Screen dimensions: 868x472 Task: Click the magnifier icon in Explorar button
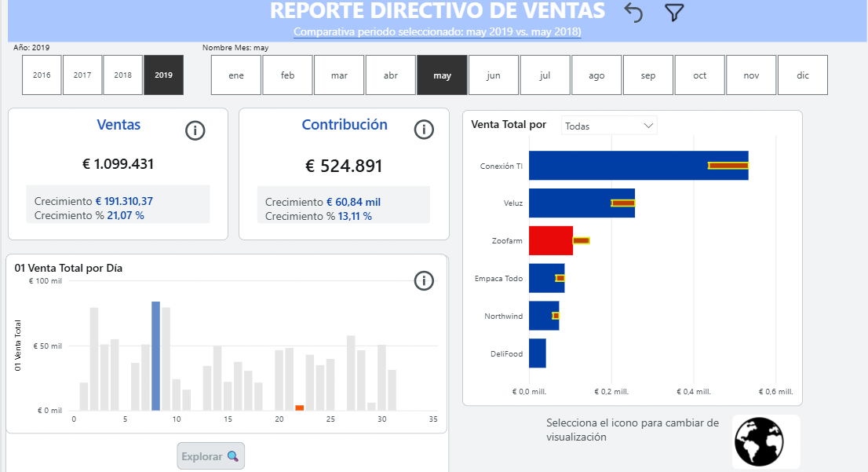click(x=233, y=456)
